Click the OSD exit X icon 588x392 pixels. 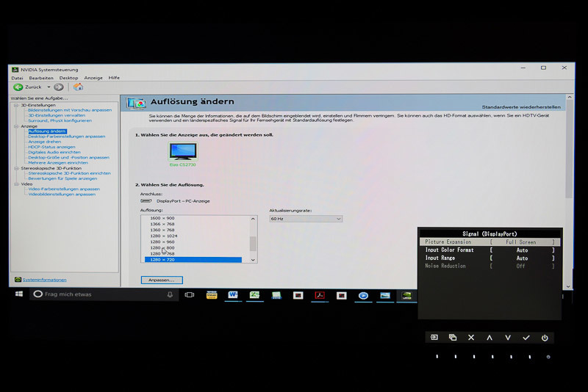[471, 338]
